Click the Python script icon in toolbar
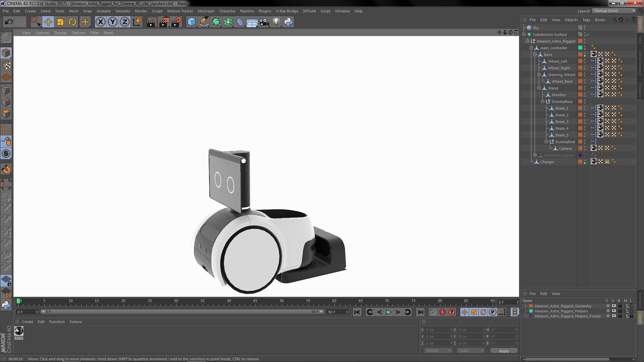The height and width of the screenshot is (362, 644). (x=288, y=22)
